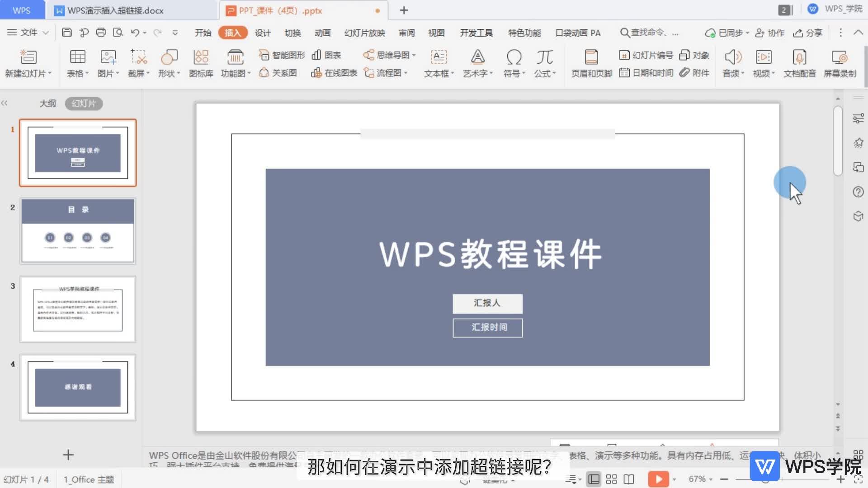The height and width of the screenshot is (488, 868).
Task: Add a new slide with plus button
Action: click(x=68, y=455)
